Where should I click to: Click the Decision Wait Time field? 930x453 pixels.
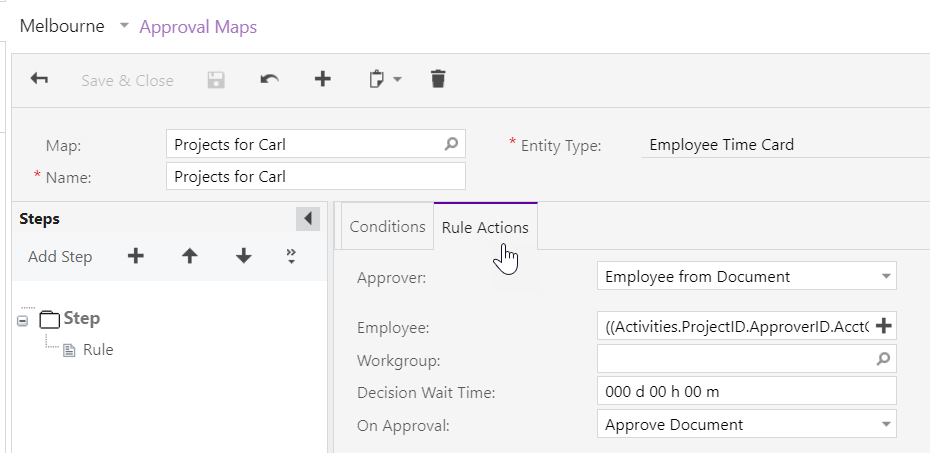coord(745,391)
